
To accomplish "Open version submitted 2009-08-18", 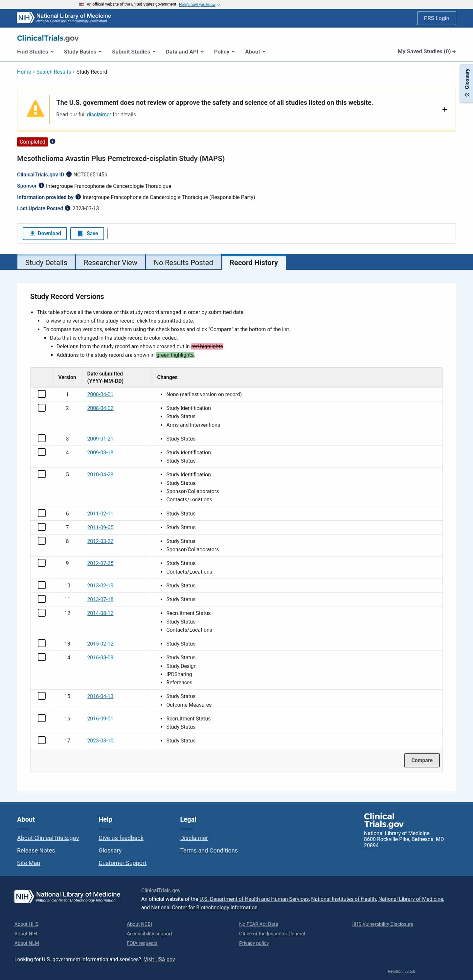I will pos(100,452).
